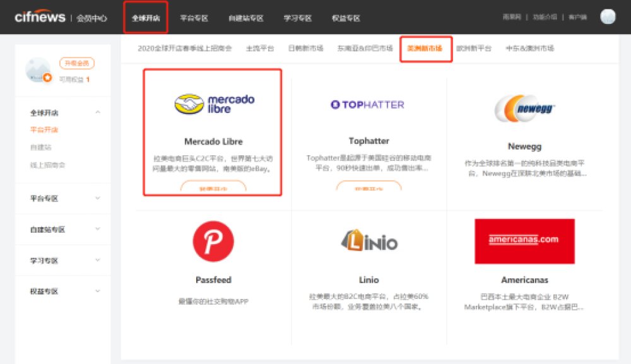Open 学习专区 in the top navigation bar
Viewport: 631px width, 364px height.
coord(297,18)
